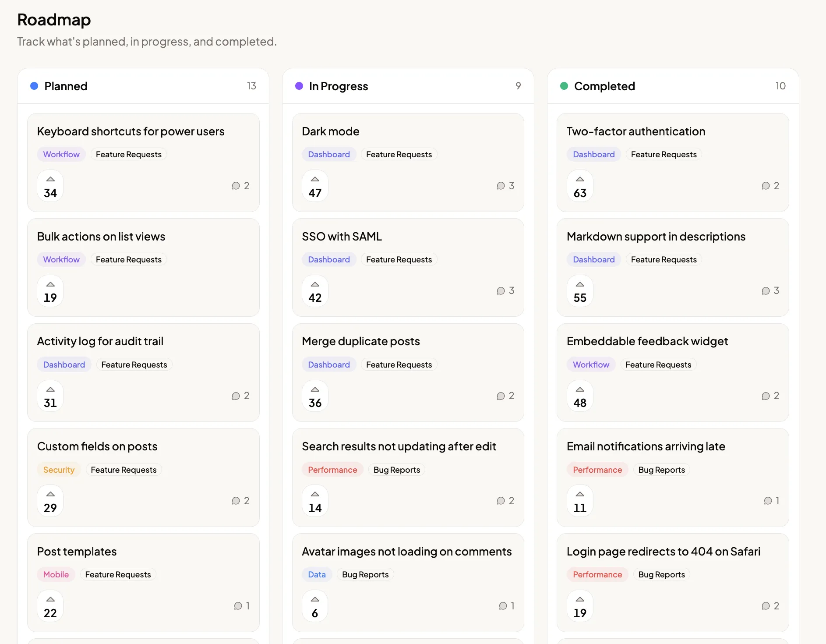
Task: Click the Planned count 13
Action: pyautogui.click(x=251, y=86)
